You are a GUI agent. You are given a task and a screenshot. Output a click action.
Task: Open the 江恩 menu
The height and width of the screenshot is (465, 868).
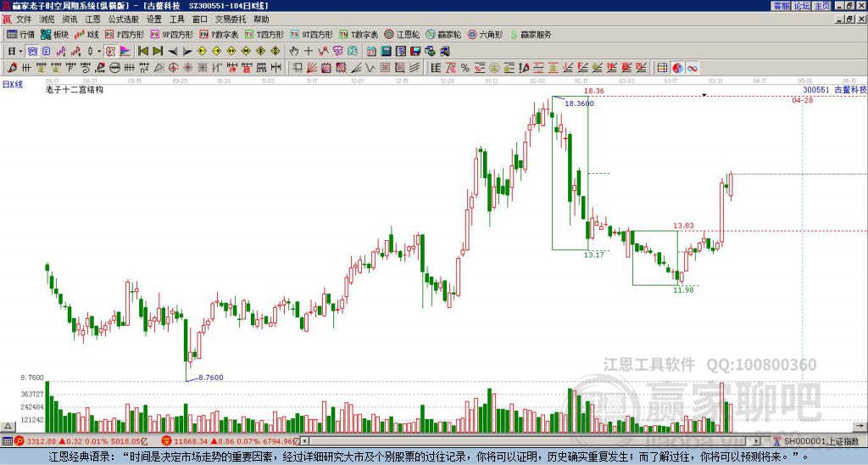92,20
